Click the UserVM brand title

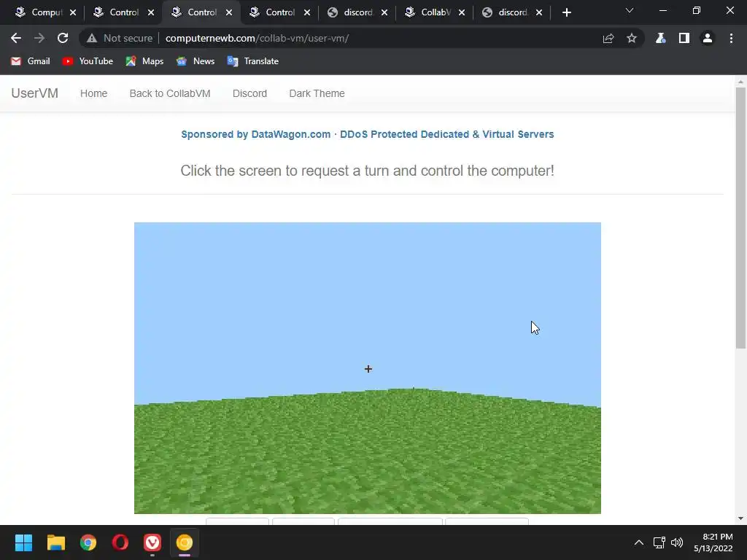click(x=35, y=93)
